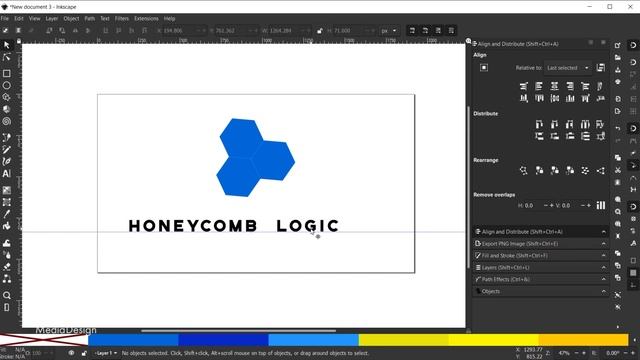Select the Stars and Polygons tool
The image size is (640, 360).
[x=7, y=97]
